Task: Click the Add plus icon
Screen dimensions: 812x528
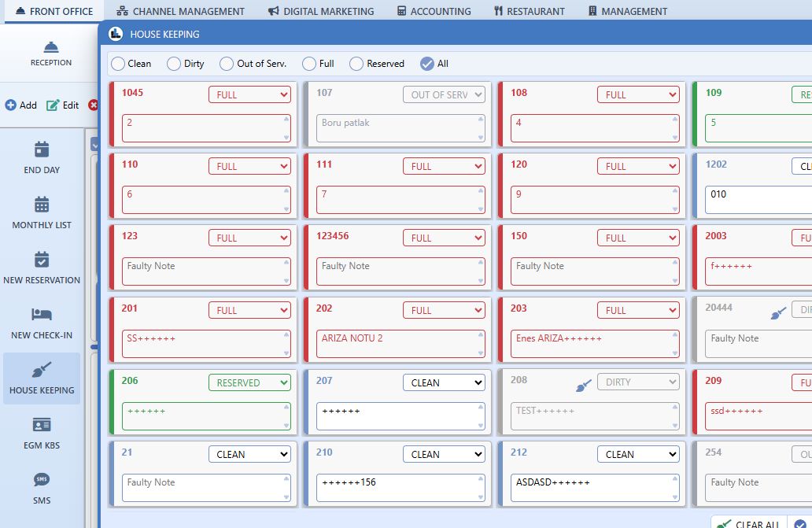Action: click(x=10, y=105)
